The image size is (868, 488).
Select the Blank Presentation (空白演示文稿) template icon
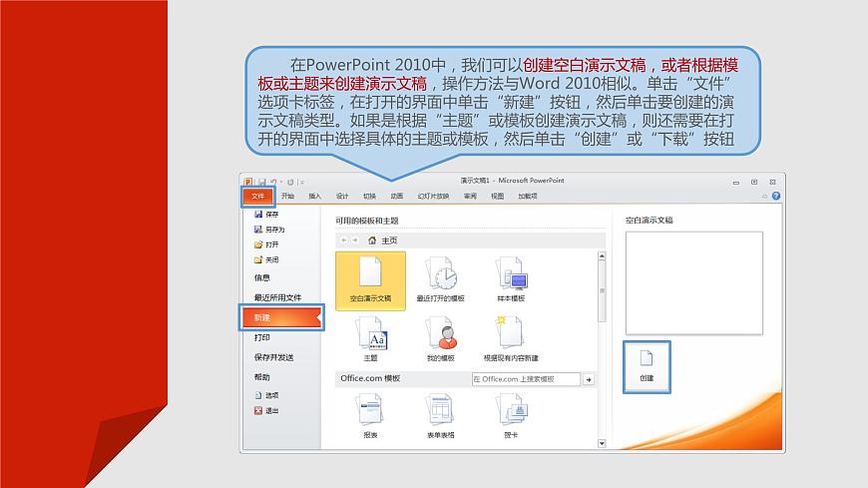point(370,280)
